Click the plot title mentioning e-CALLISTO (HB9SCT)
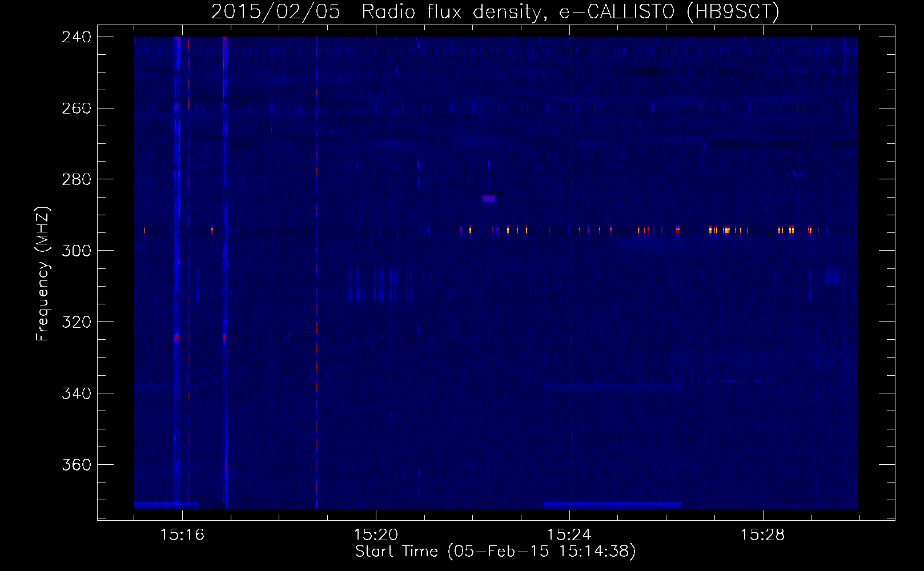 (495, 11)
